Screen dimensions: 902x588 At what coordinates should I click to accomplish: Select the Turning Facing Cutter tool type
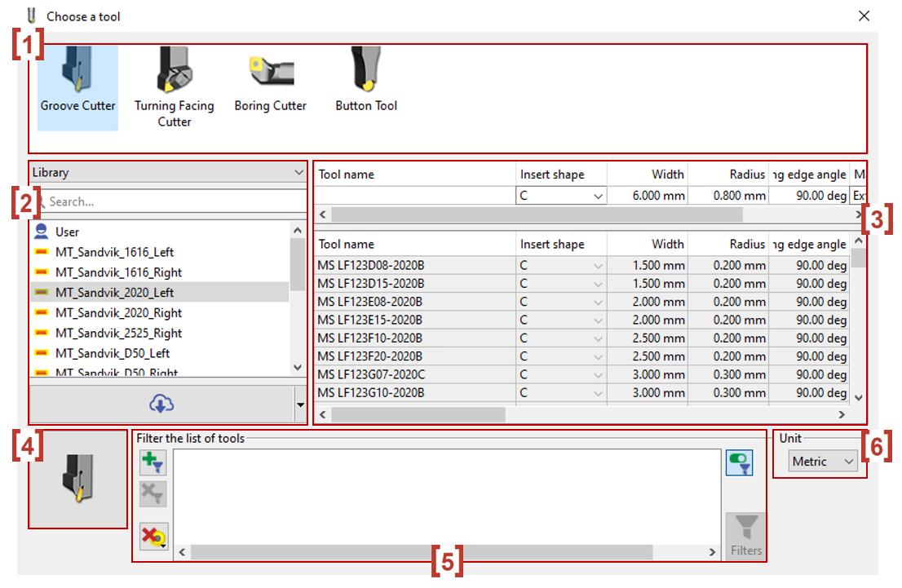click(x=174, y=77)
